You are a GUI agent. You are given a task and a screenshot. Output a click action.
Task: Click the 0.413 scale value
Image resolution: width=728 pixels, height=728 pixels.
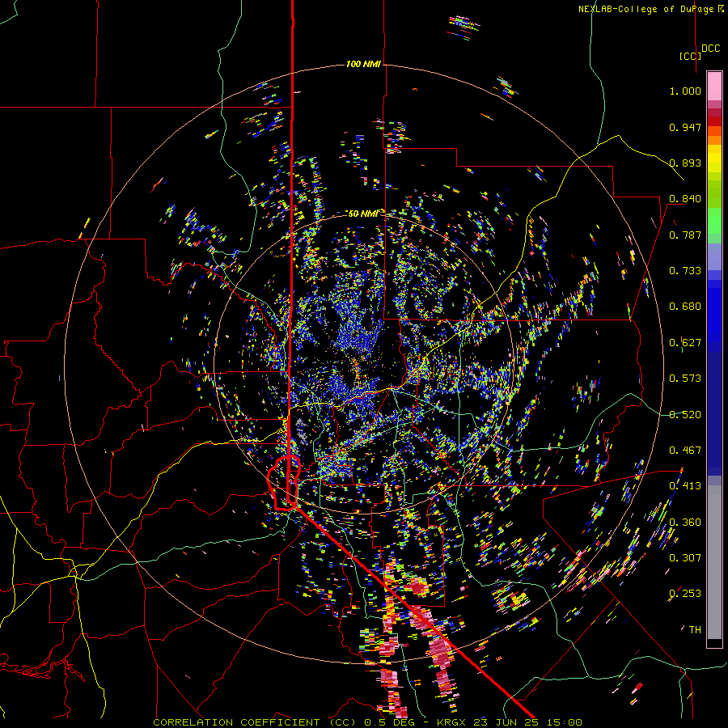(x=685, y=486)
